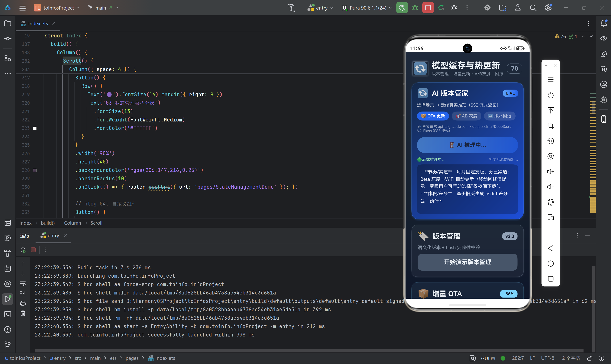Take emulator screenshot with crop icon
The width and height of the screenshot is (611, 364).
pos(551,126)
